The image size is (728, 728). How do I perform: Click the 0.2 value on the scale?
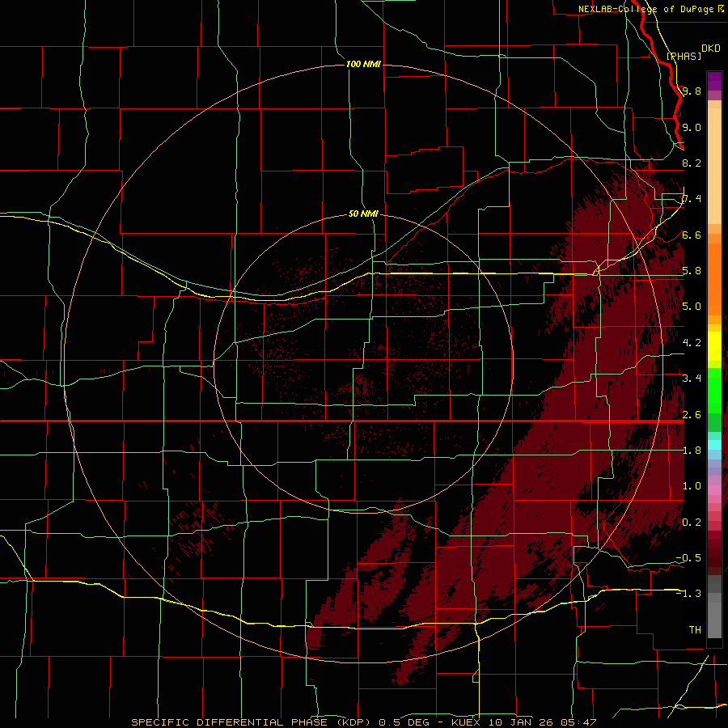[692, 523]
